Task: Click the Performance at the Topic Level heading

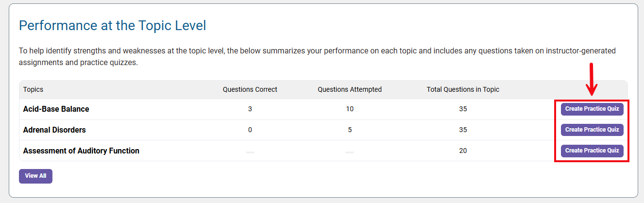Action: tap(113, 26)
